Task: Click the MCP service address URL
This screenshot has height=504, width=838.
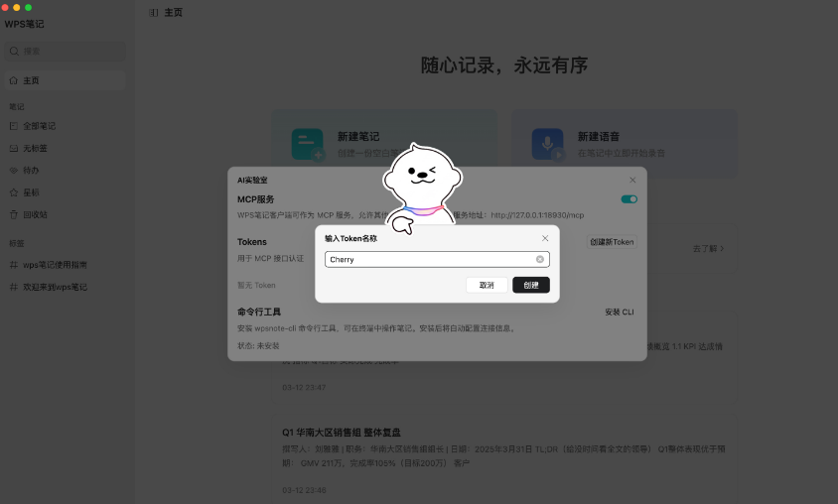Action: point(537,215)
